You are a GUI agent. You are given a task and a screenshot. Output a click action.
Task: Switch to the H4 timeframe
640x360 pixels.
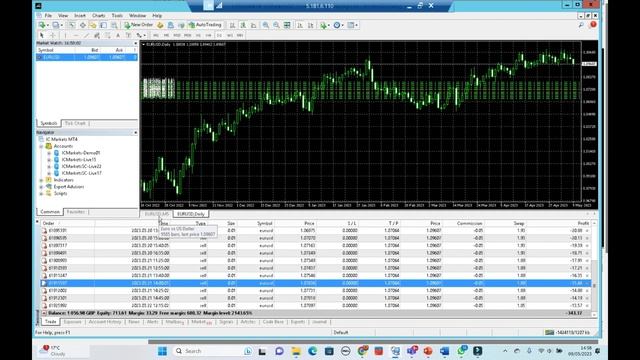pos(208,35)
